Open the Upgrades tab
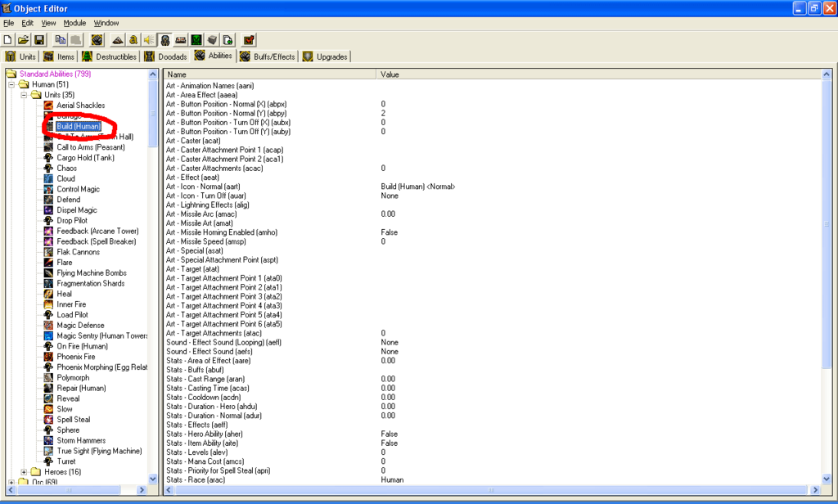 [325, 56]
